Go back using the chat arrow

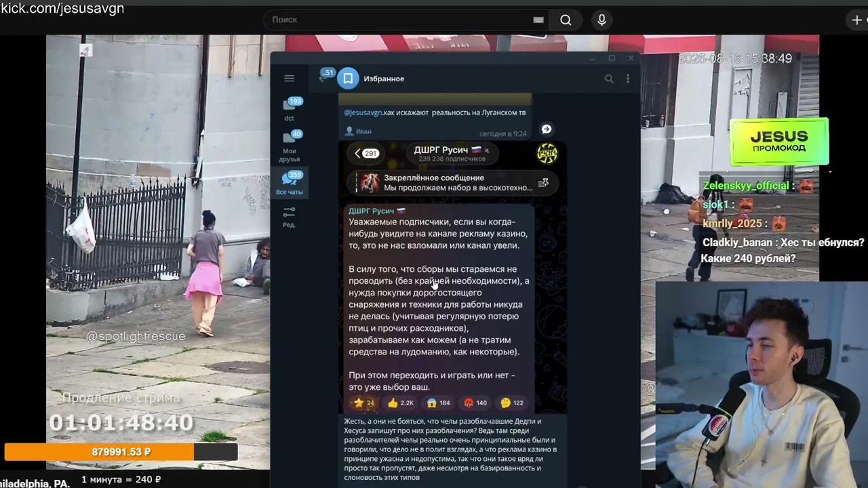point(323,78)
